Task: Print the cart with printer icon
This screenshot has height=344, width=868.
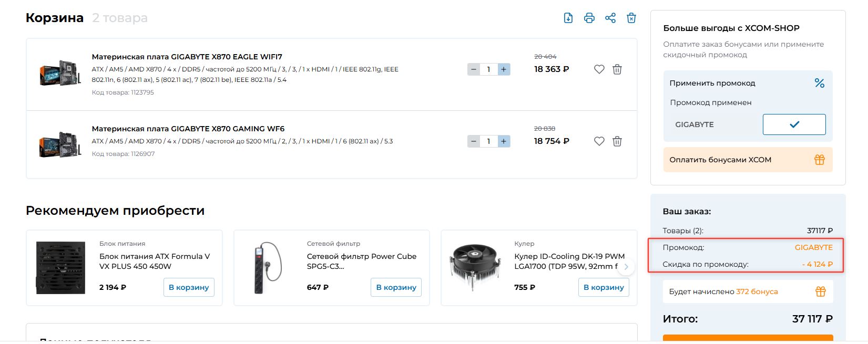Action: [589, 18]
